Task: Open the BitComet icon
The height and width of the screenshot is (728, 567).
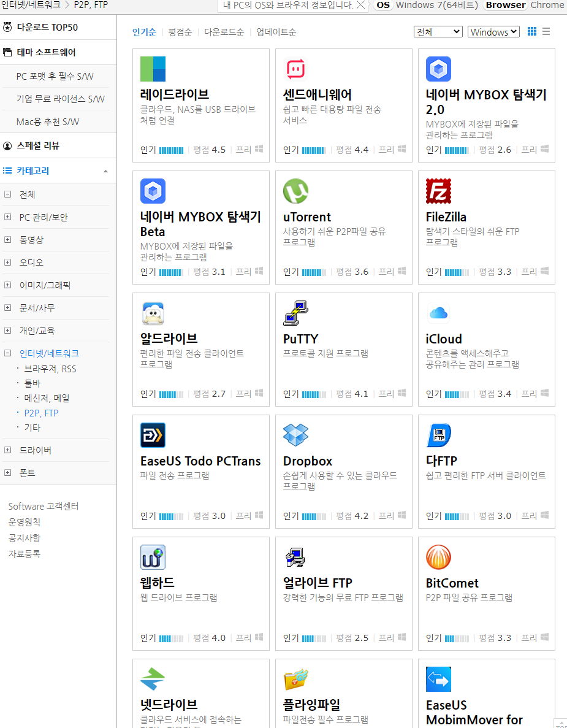Action: 438,557
